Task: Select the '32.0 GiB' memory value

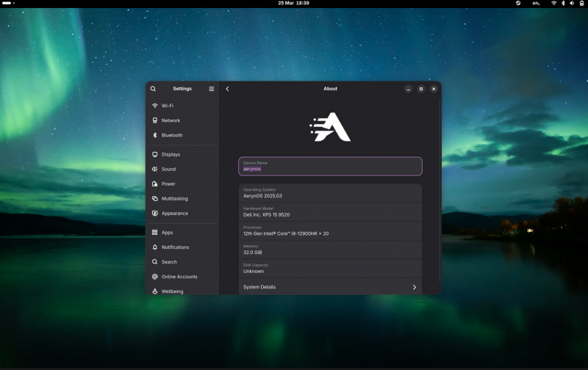Action: [252, 253]
